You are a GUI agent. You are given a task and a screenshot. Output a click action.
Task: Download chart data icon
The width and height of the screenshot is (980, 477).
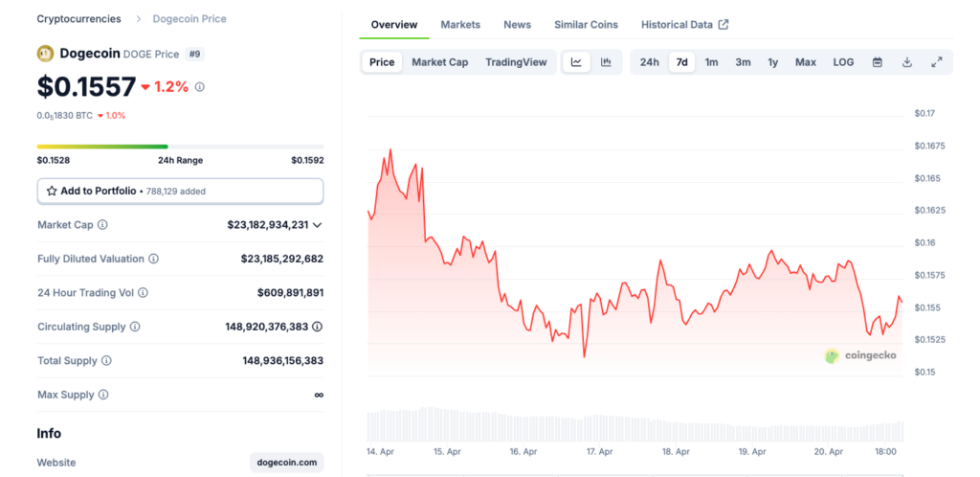click(x=906, y=62)
